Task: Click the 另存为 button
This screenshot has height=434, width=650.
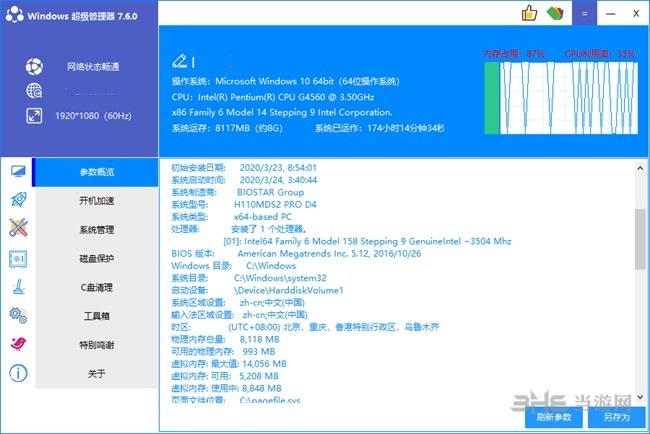Action: click(x=616, y=417)
